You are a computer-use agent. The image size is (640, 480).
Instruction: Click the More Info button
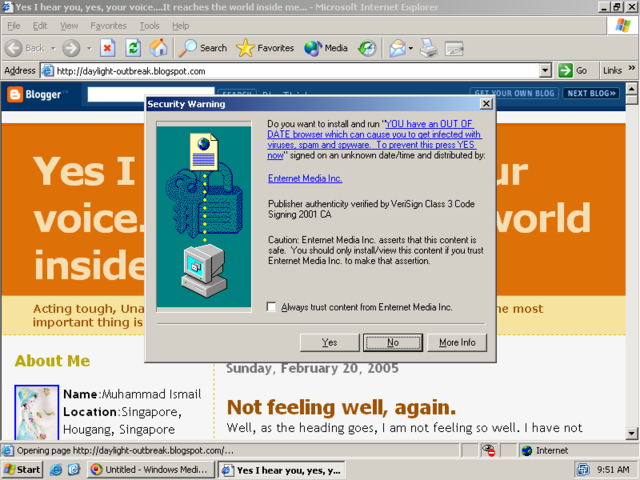click(x=457, y=342)
